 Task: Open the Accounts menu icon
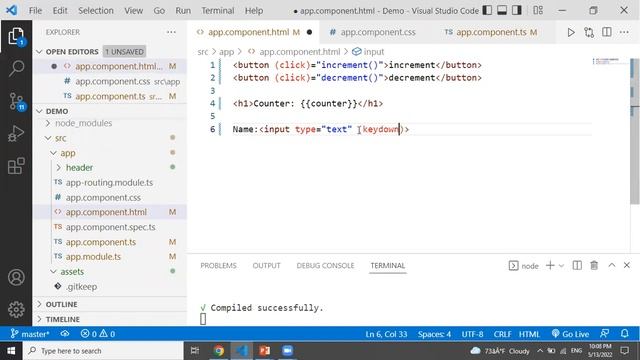pos(16,278)
